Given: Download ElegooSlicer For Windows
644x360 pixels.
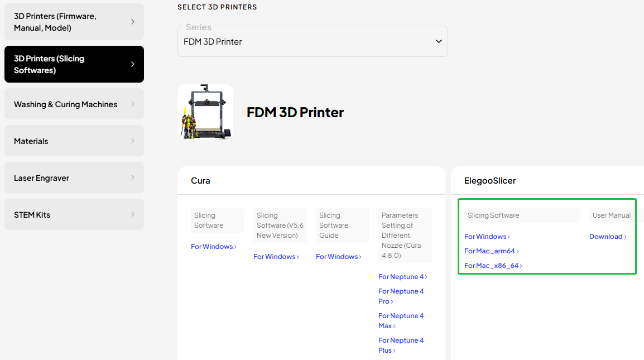Looking at the screenshot, I should click(487, 237).
